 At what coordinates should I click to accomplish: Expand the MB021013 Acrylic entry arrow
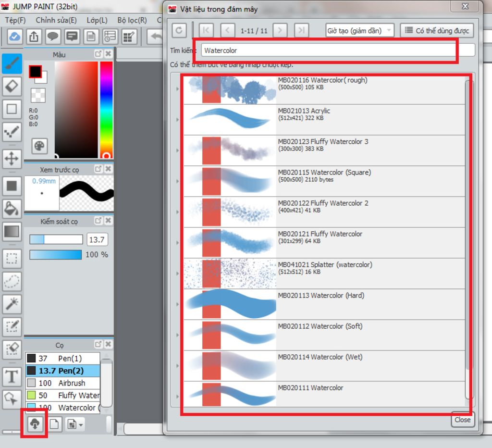178,120
